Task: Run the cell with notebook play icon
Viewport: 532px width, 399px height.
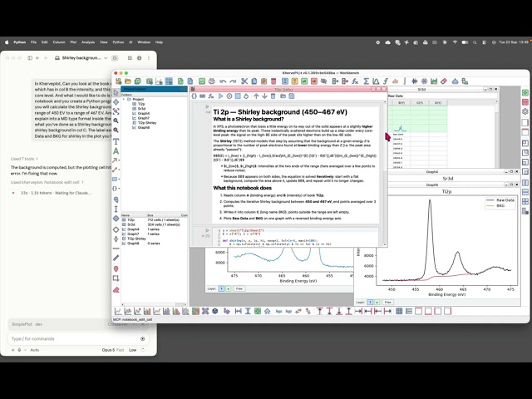Action: pos(220,96)
